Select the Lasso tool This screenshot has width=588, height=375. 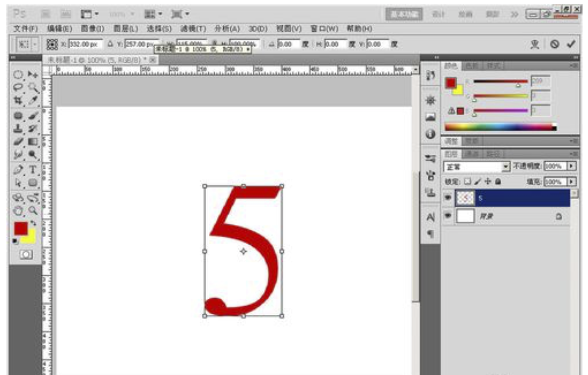tap(18, 88)
